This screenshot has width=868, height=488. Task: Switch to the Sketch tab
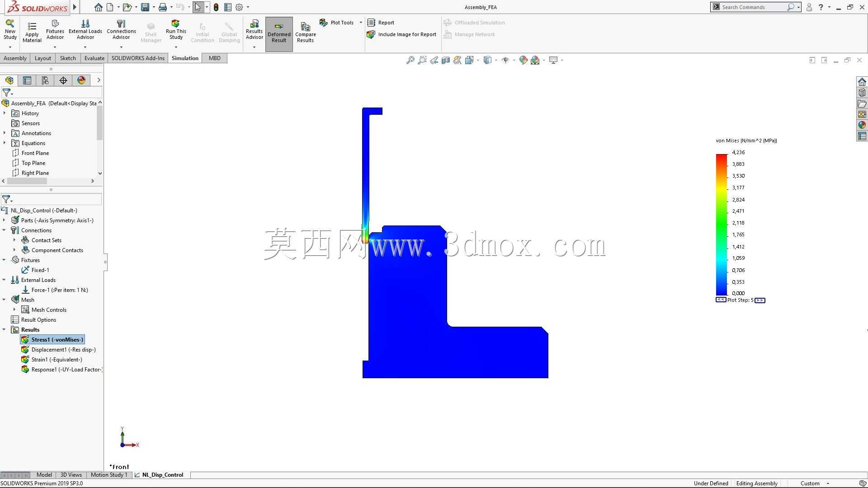(68, 58)
